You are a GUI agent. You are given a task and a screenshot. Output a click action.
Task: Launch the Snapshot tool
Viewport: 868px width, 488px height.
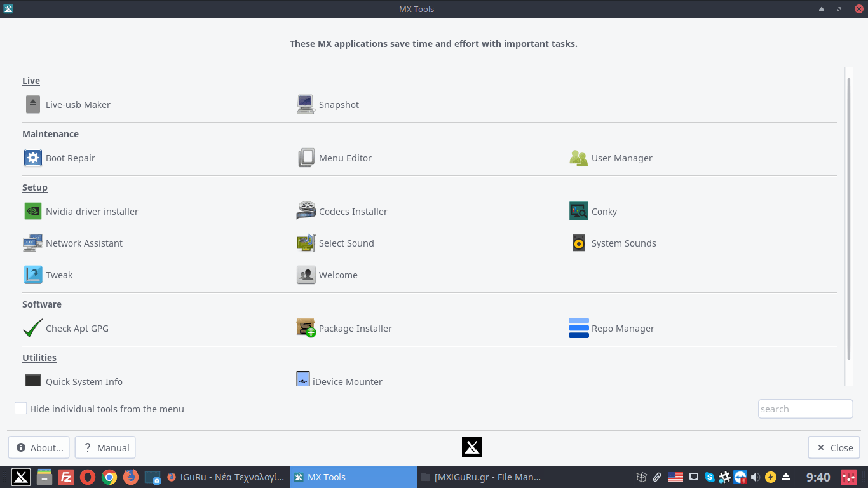coord(328,105)
